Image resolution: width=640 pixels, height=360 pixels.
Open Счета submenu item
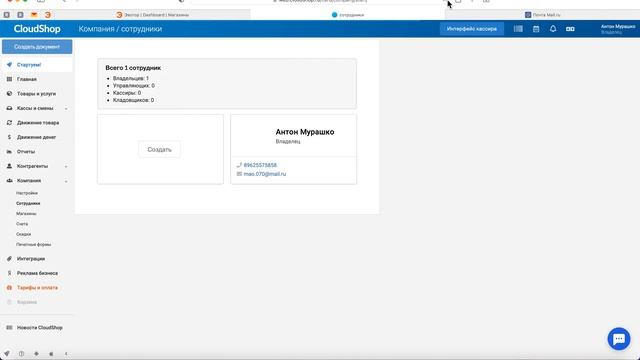(x=22, y=224)
